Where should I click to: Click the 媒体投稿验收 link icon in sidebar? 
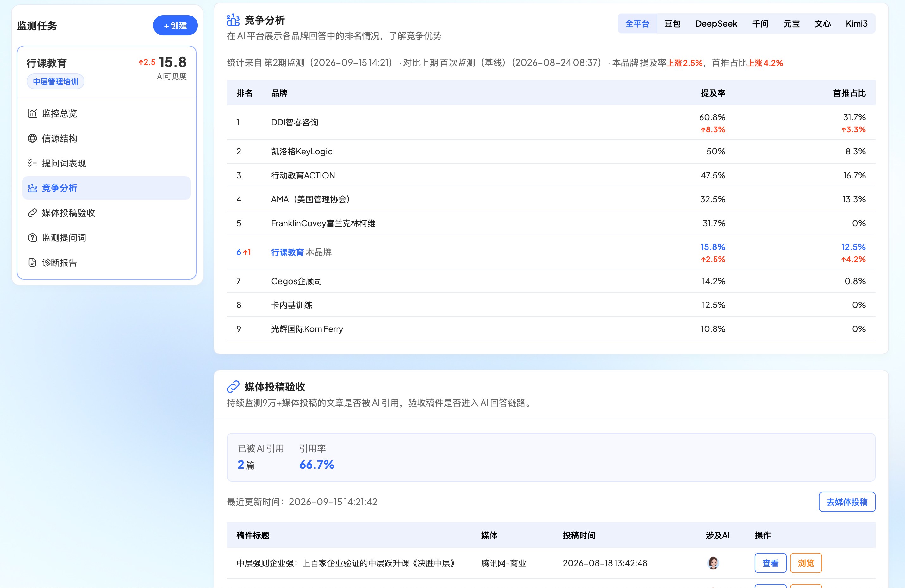[x=32, y=213]
